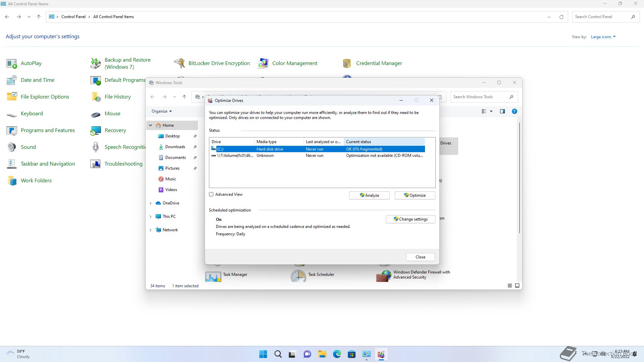
Task: Click Change settings for scheduled optimization
Action: 410,219
